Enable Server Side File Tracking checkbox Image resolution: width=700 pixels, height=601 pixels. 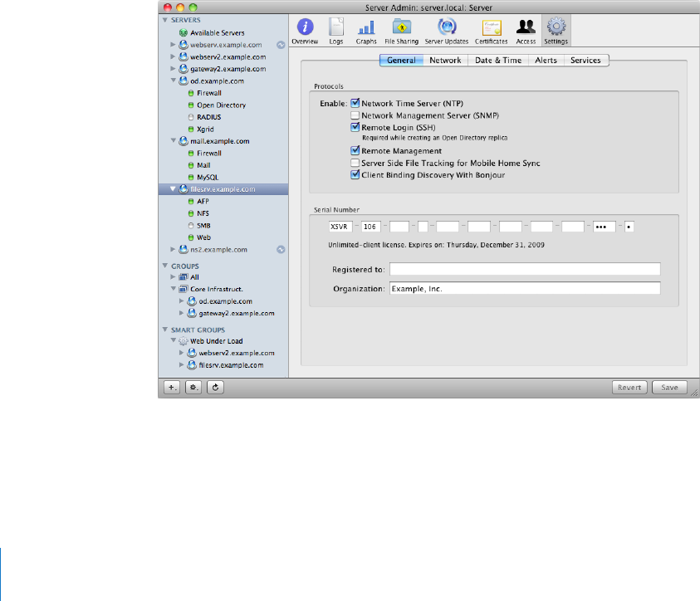(355, 164)
